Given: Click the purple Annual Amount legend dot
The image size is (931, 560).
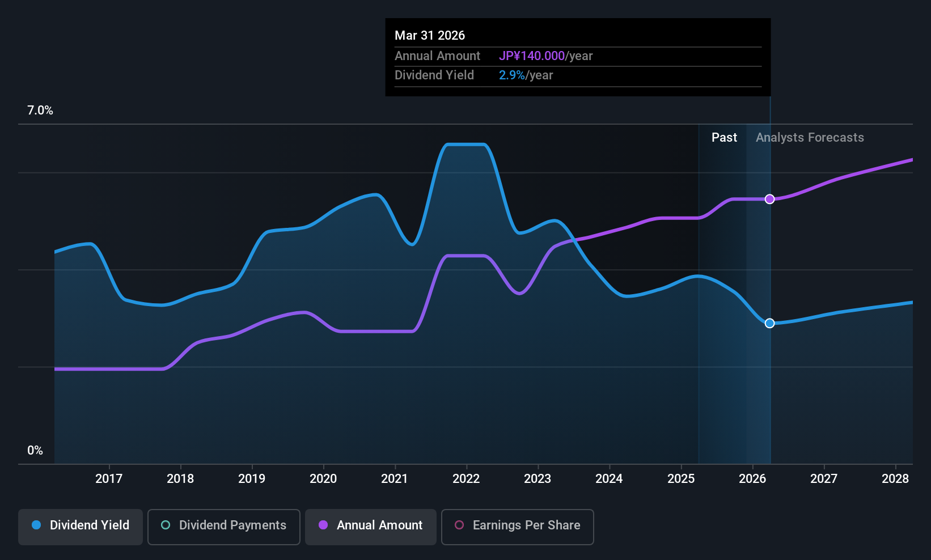Looking at the screenshot, I should [323, 525].
